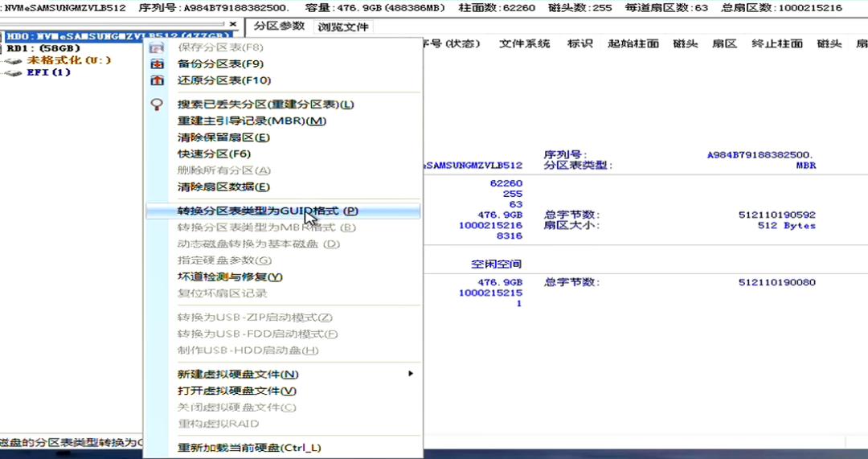Select EFI(1) partition in tree

49,72
